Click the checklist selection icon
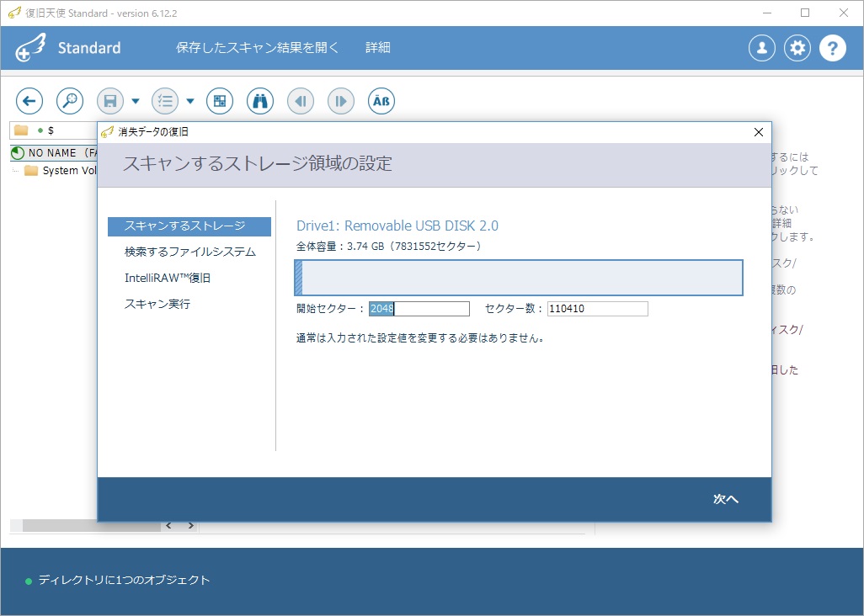Viewport: 864px width, 616px height. [x=165, y=101]
